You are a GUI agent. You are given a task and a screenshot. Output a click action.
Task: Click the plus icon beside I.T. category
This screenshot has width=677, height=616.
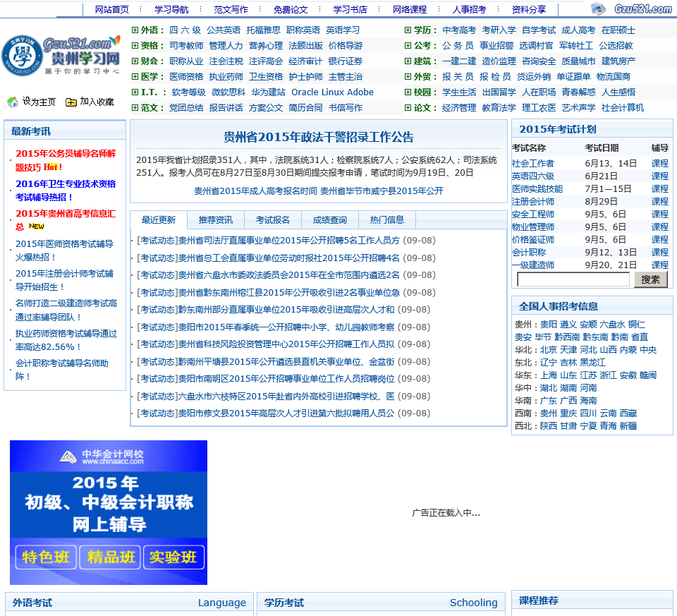click(135, 92)
